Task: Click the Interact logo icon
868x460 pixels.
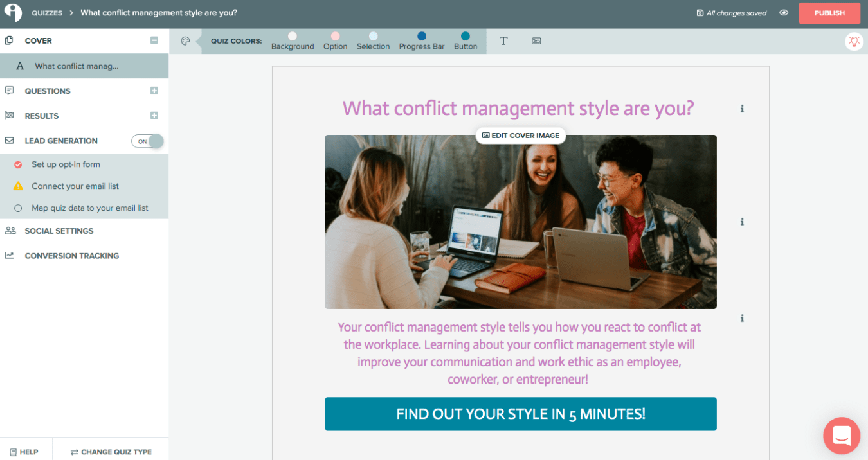Action: click(x=13, y=13)
